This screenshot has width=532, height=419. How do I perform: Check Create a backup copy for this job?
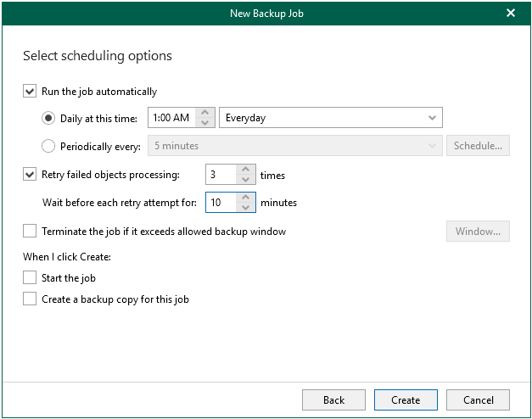30,299
